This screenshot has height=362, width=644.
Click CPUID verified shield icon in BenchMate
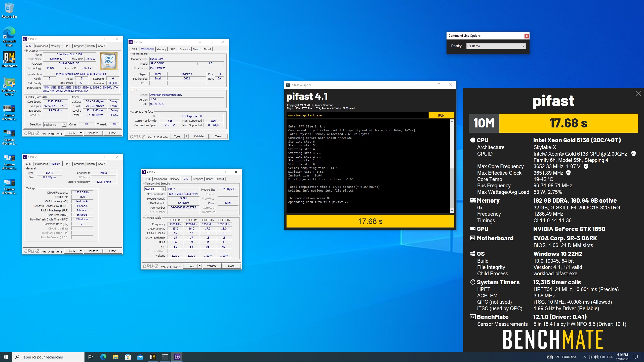coord(633,154)
